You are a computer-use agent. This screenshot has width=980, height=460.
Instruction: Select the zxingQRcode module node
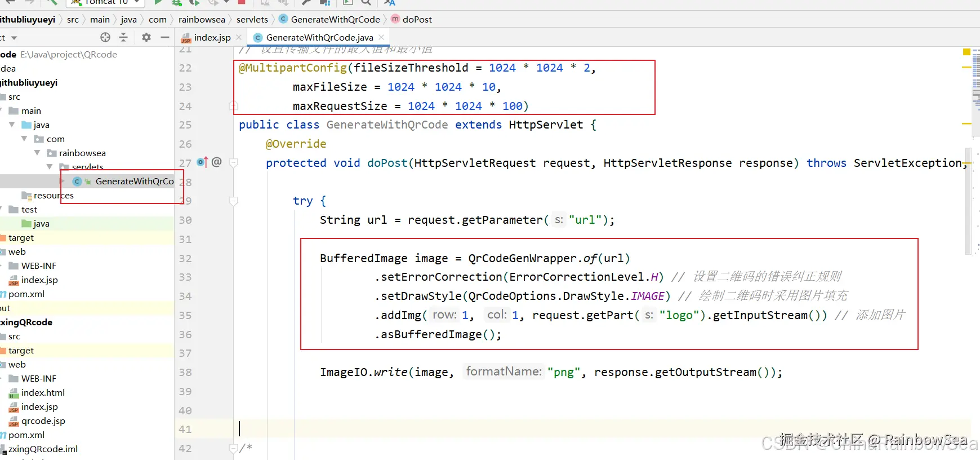(26, 322)
